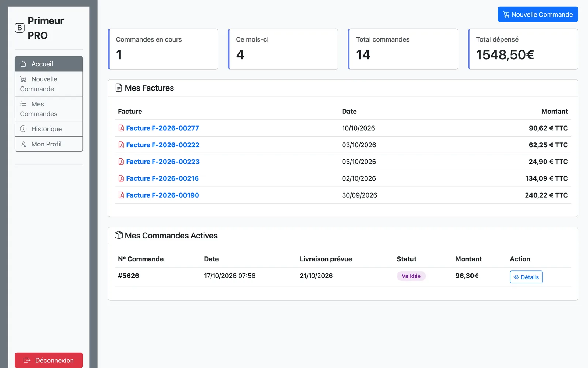Click order number #5626
This screenshot has width=588, height=368.
click(x=128, y=276)
